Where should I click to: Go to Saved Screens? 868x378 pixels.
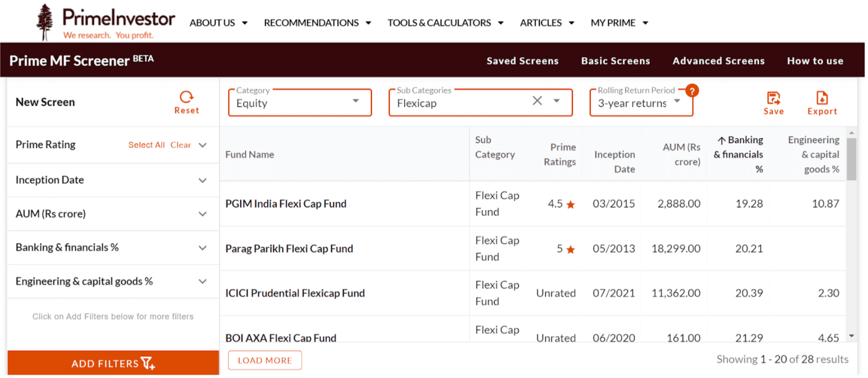pos(522,61)
